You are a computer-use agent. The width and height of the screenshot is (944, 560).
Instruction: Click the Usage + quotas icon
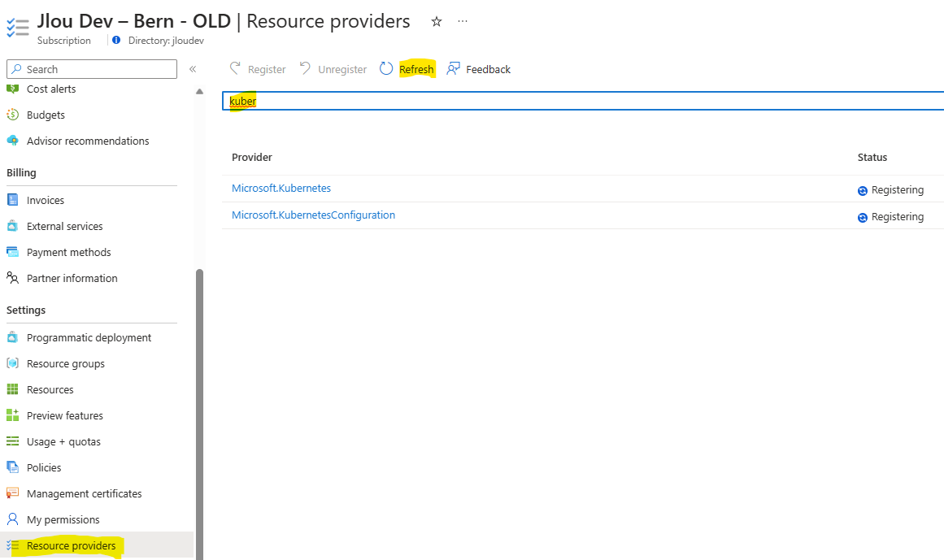coord(13,441)
